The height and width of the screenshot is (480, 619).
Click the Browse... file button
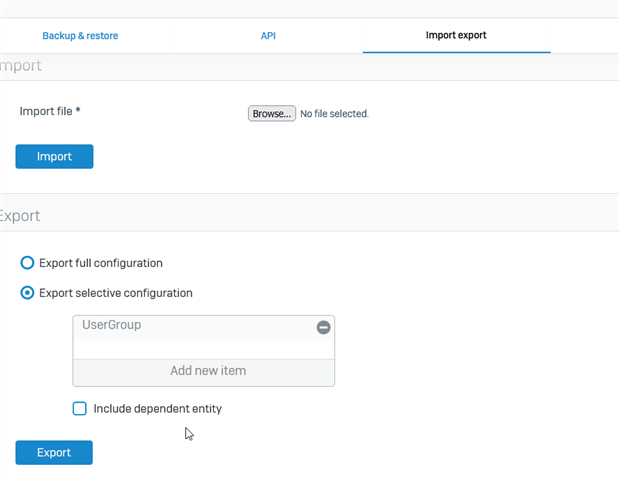tap(272, 113)
